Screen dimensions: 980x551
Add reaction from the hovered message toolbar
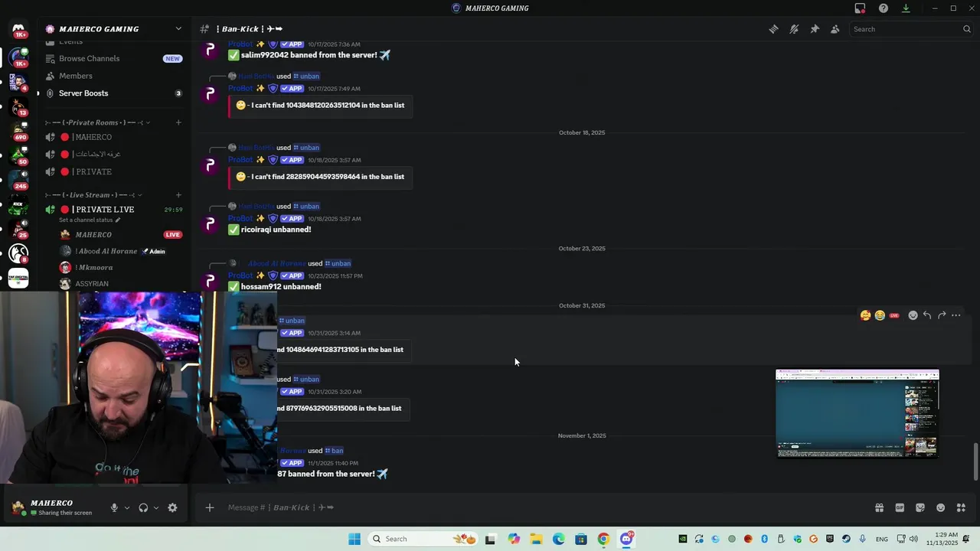913,315
